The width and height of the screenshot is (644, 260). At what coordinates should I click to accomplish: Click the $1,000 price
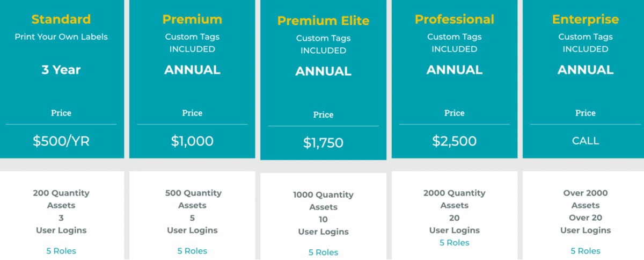pyautogui.click(x=192, y=141)
